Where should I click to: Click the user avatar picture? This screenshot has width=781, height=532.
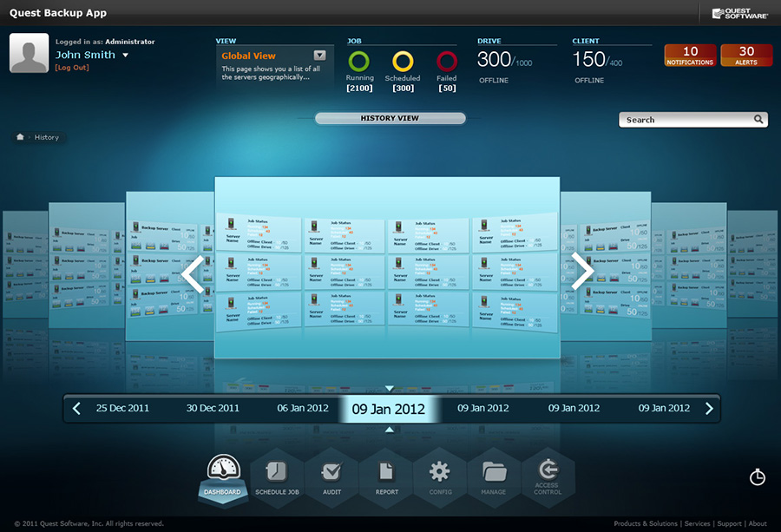click(29, 53)
